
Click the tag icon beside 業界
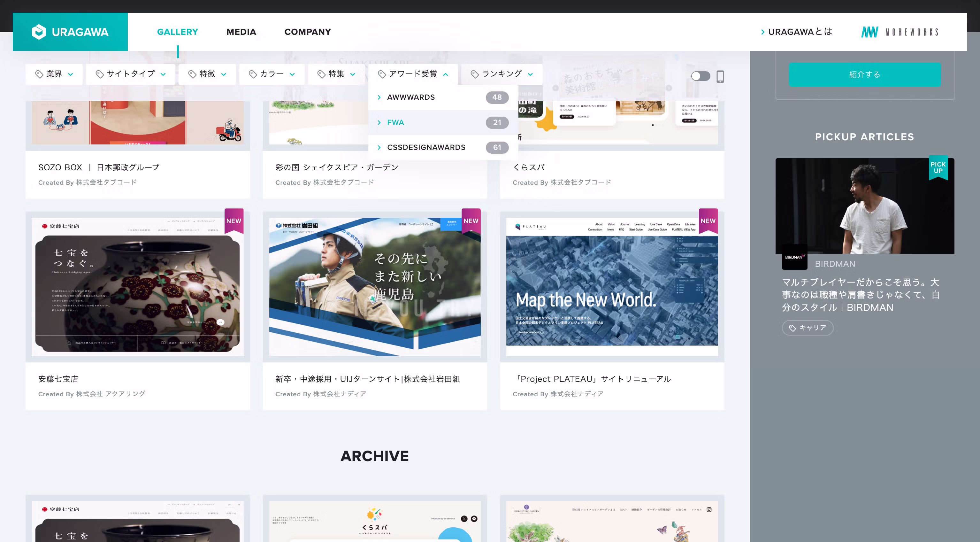pos(39,74)
